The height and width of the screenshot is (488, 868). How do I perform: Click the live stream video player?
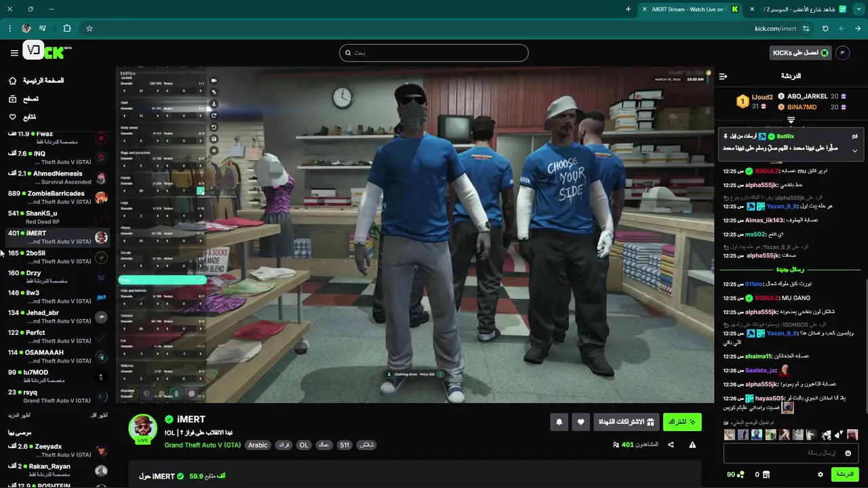coord(415,235)
